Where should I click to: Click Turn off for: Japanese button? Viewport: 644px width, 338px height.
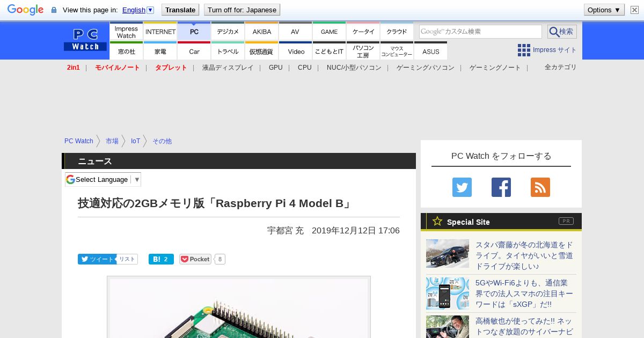tap(242, 10)
